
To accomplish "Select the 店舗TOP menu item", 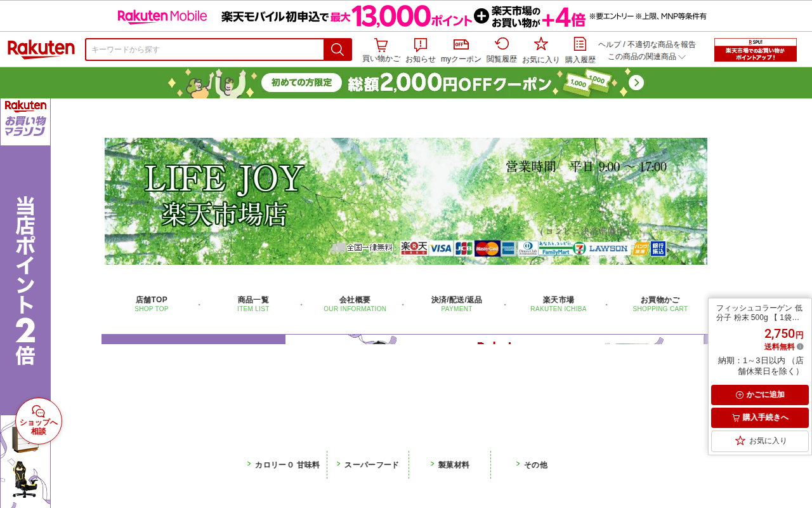I will pyautogui.click(x=152, y=304).
